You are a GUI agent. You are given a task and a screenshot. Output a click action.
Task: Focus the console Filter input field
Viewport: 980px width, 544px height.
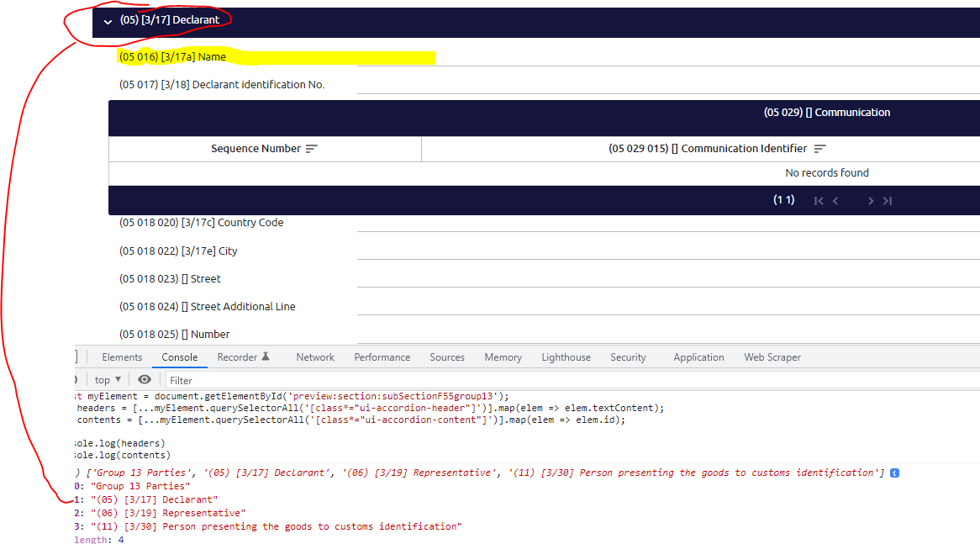572,380
